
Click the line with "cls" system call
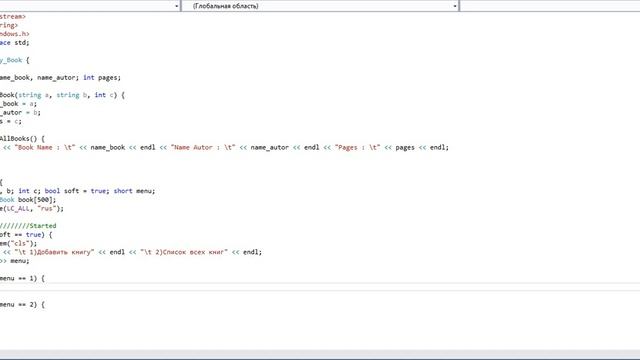19,243
